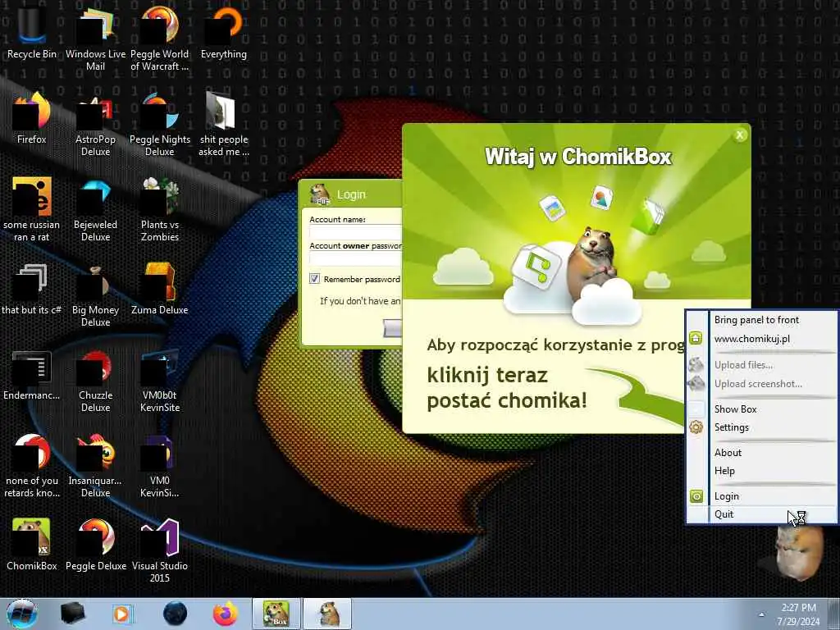
Task: Select the 'shit people asked me' folder icon
Action: pos(224,123)
